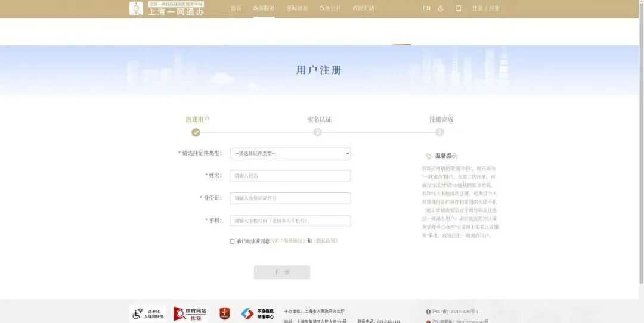Click the 登录 link in header

[477, 8]
